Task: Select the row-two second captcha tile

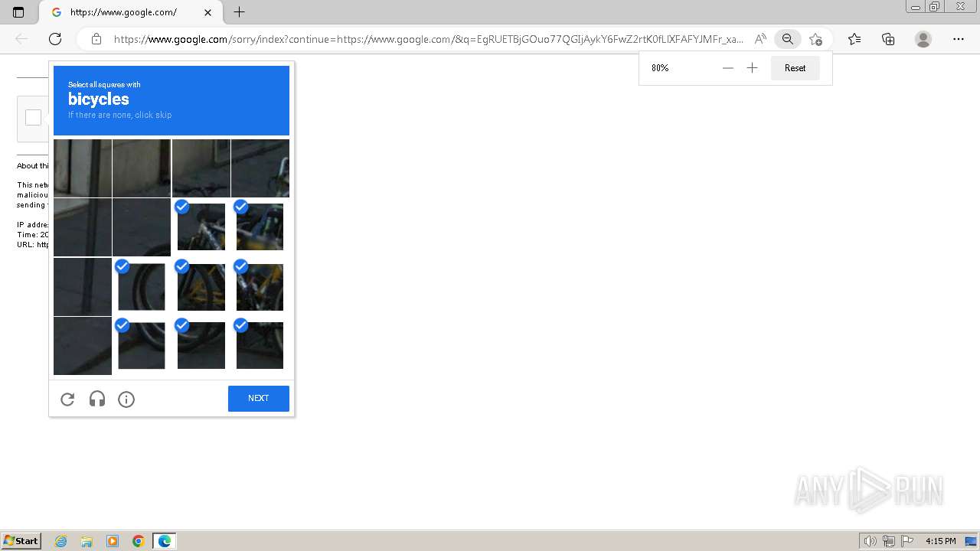Action: tap(142, 227)
